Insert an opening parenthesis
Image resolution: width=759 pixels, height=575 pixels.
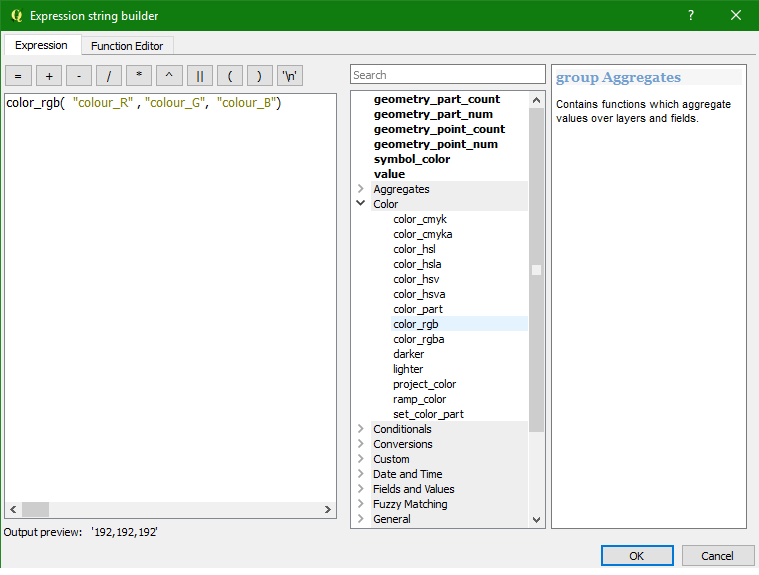click(x=229, y=76)
